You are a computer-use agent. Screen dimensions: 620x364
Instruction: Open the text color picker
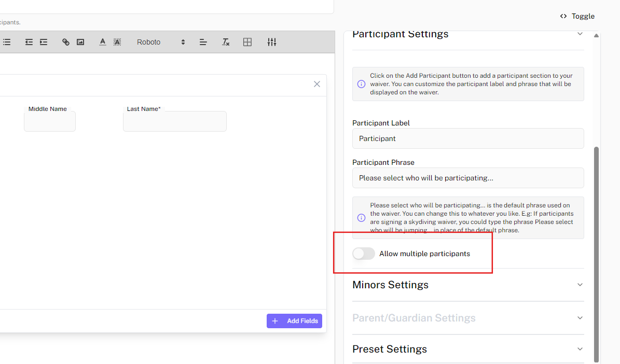(103, 42)
